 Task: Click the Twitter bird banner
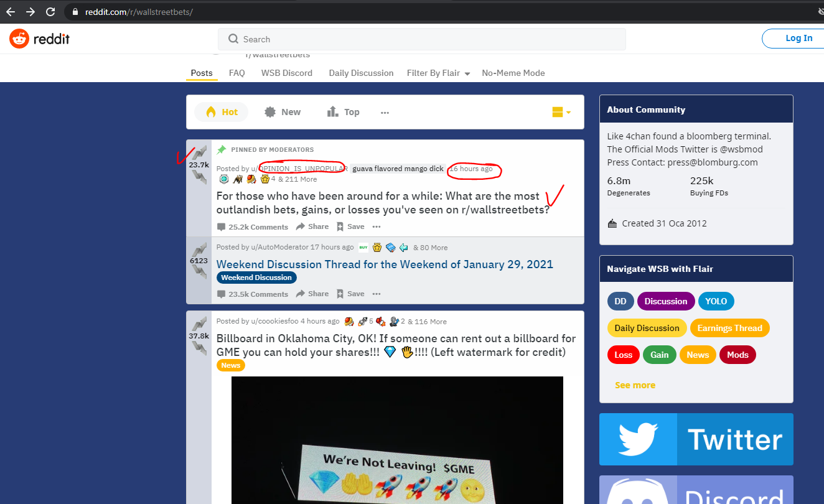coord(696,439)
